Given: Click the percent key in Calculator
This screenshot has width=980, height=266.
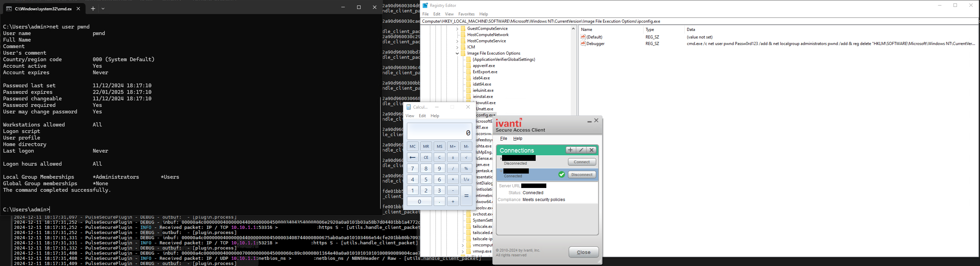Looking at the screenshot, I should [466, 169].
